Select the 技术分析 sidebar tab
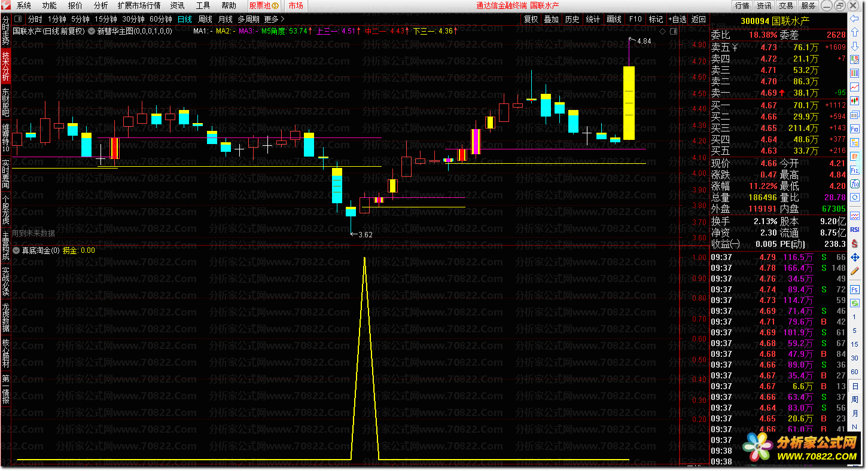 coord(5,66)
